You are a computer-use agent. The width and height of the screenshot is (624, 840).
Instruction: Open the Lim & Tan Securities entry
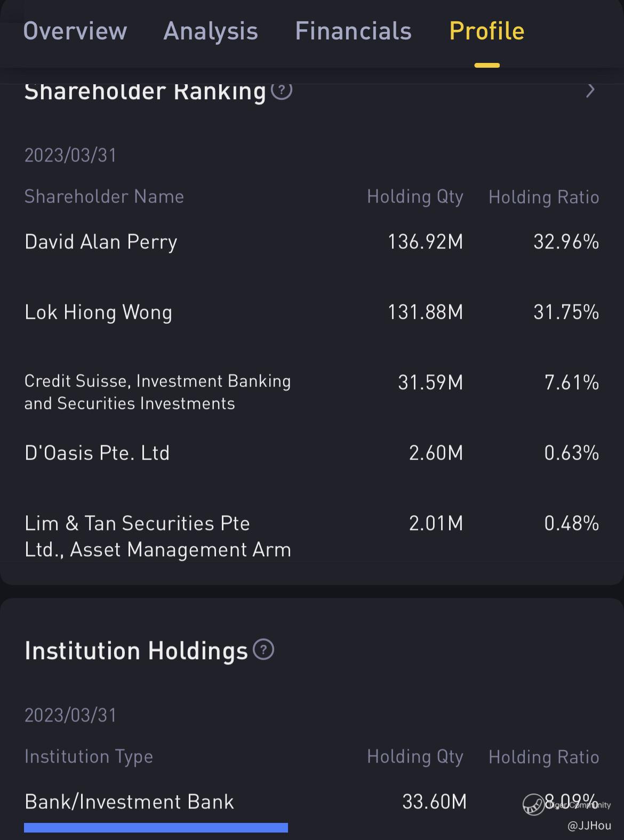click(x=312, y=536)
